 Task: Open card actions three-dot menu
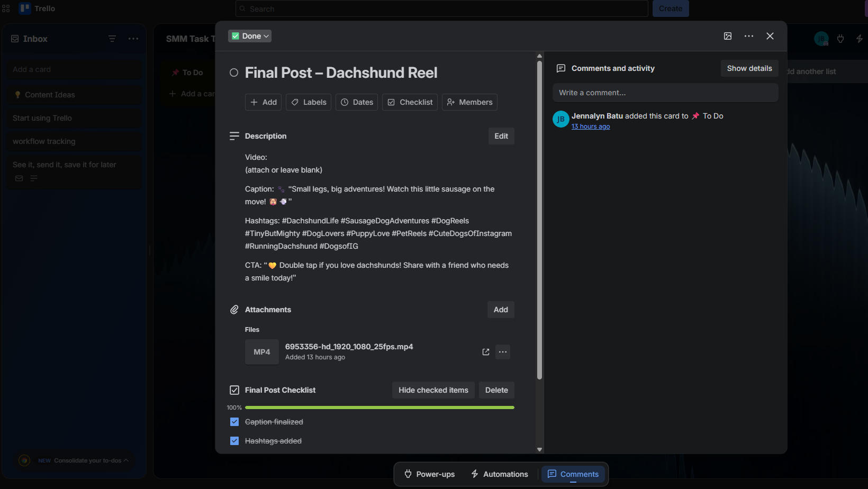[x=749, y=36]
